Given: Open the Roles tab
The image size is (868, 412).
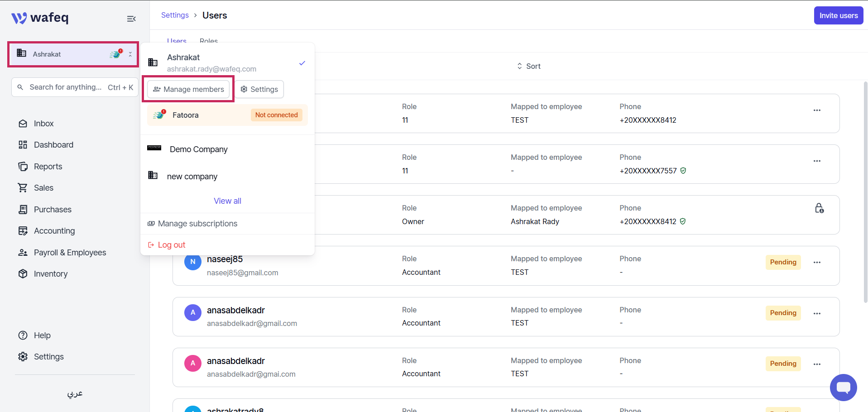Looking at the screenshot, I should tap(209, 41).
